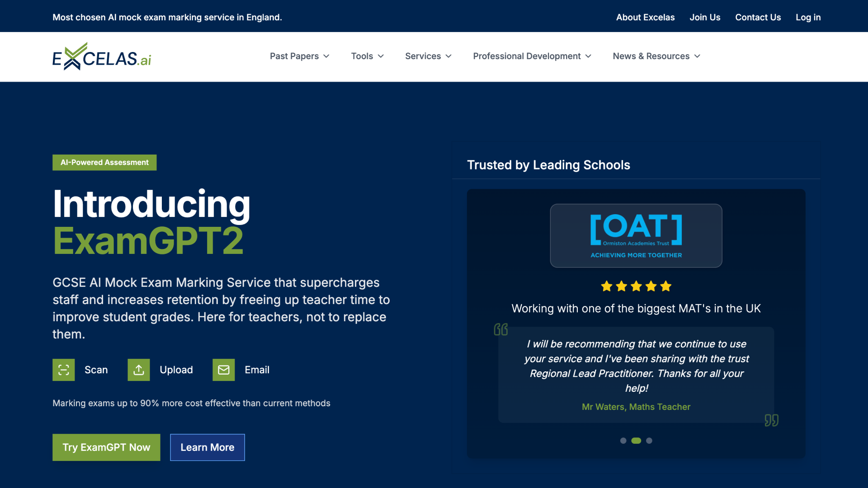Click the Upload label text
This screenshot has width=868, height=488.
point(176,370)
